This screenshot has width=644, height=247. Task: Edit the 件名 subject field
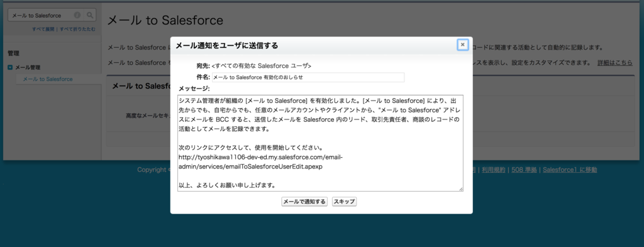tap(308, 77)
